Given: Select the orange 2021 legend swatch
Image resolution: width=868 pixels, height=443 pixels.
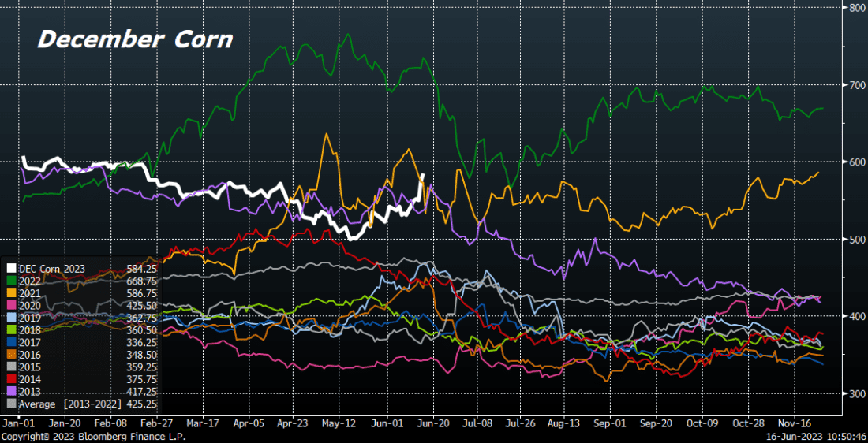Looking at the screenshot, I should click(x=9, y=292).
